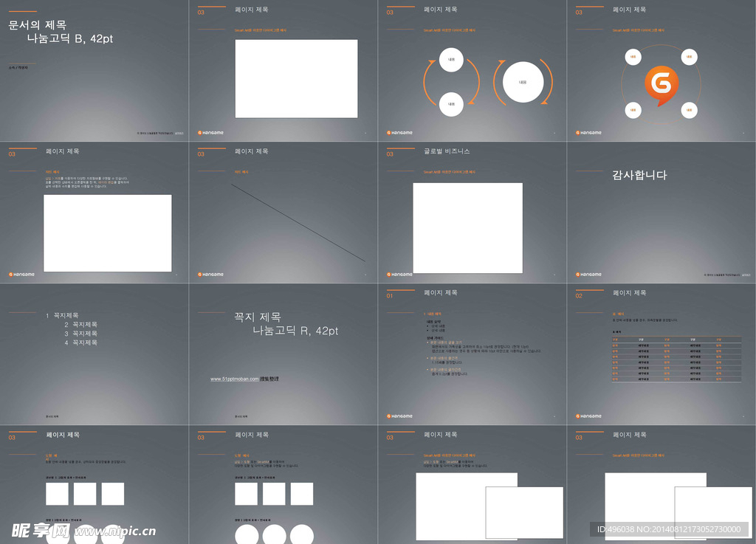Click the www.51pptmoban.com link

[x=234, y=379]
